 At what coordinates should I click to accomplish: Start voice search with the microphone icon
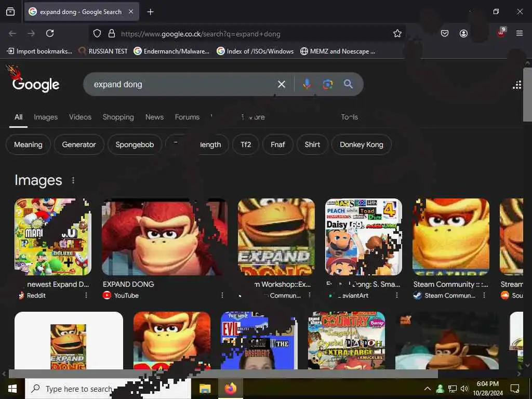coord(307,84)
